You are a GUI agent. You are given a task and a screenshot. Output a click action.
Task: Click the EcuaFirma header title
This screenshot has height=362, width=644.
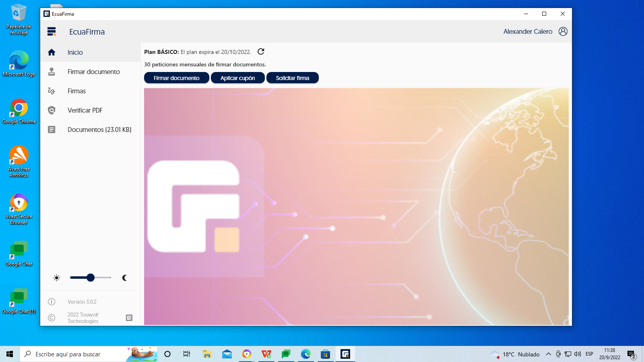pyautogui.click(x=87, y=32)
